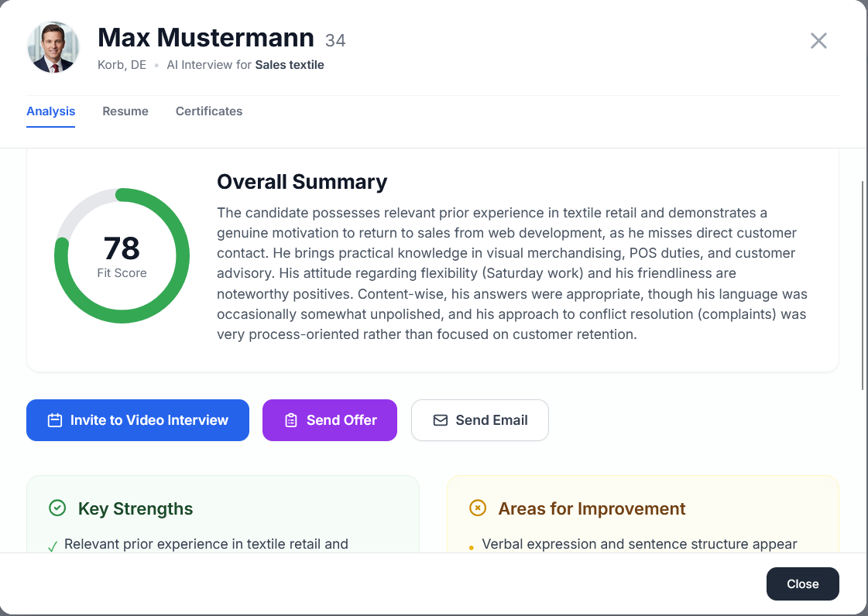868x616 pixels.
Task: Click the Sales textile job title
Action: click(x=290, y=65)
